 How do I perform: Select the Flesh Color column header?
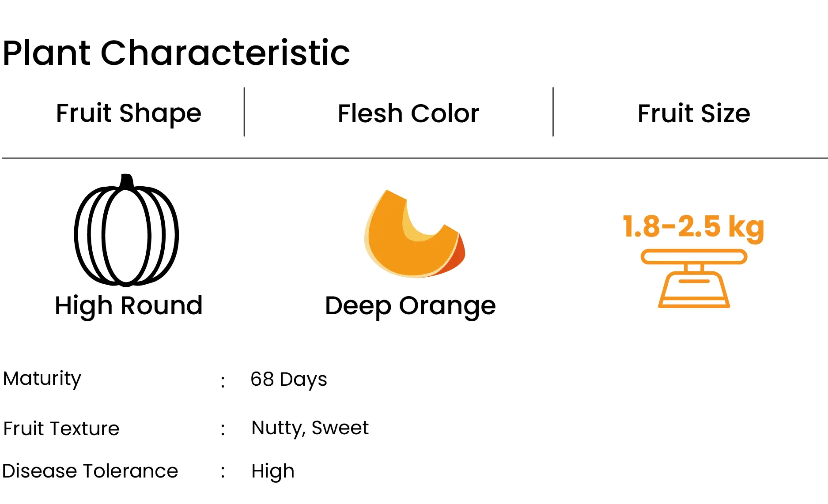click(x=408, y=113)
